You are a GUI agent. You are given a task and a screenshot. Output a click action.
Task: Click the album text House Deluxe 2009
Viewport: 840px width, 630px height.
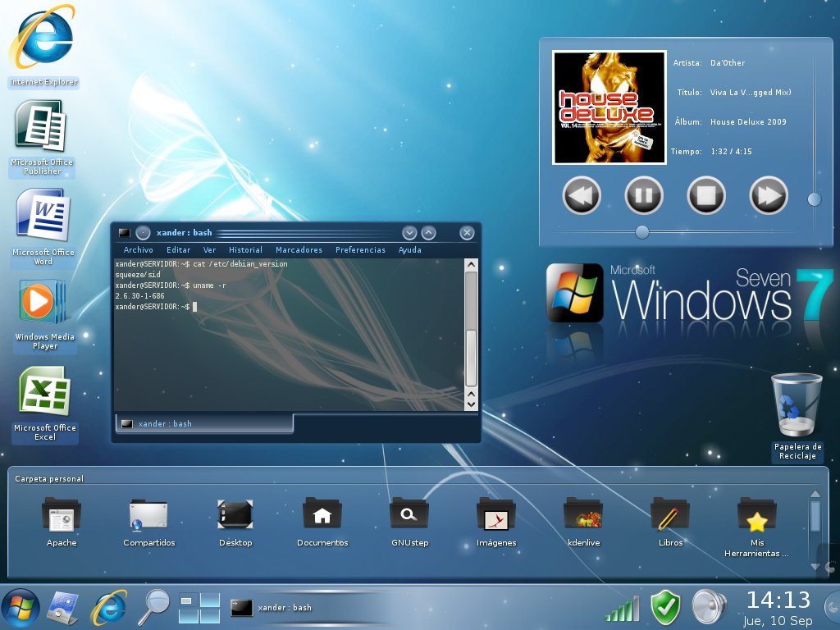[748, 121]
